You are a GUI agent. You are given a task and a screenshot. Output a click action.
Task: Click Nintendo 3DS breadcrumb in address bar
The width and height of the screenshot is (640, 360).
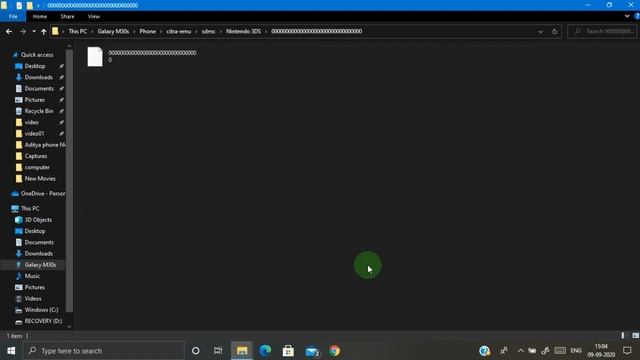tap(243, 31)
